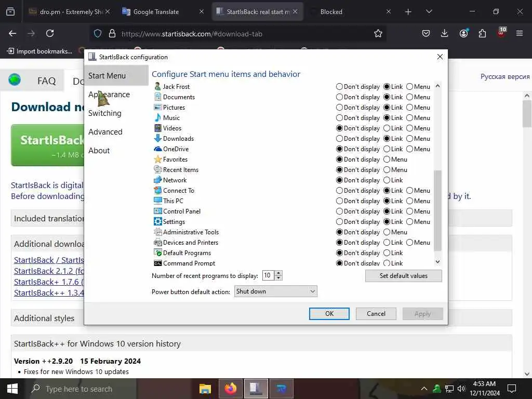This screenshot has height=399, width=532.
Task: Open the Русская версия link
Action: (505, 76)
